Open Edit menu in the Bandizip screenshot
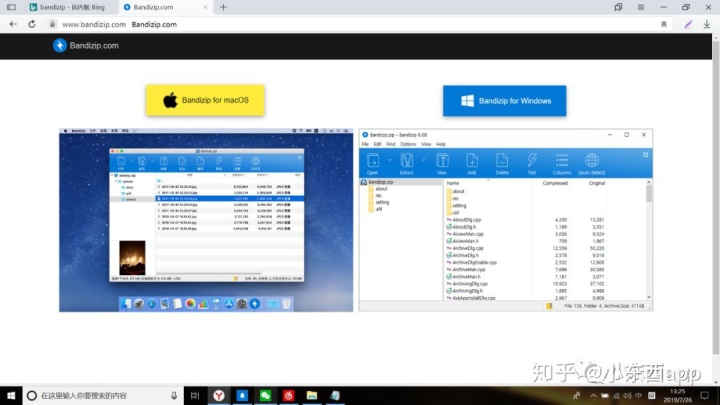This screenshot has width=720, height=405. click(377, 144)
